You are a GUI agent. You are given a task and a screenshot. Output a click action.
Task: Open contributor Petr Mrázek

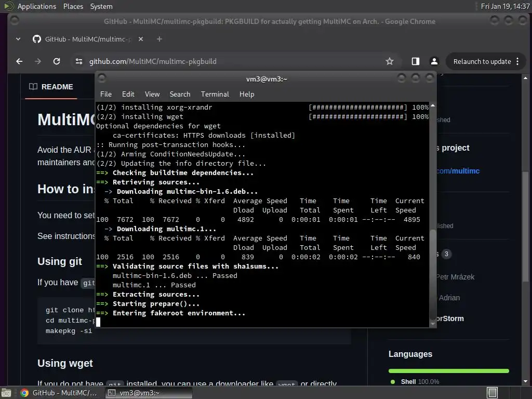click(x=455, y=277)
